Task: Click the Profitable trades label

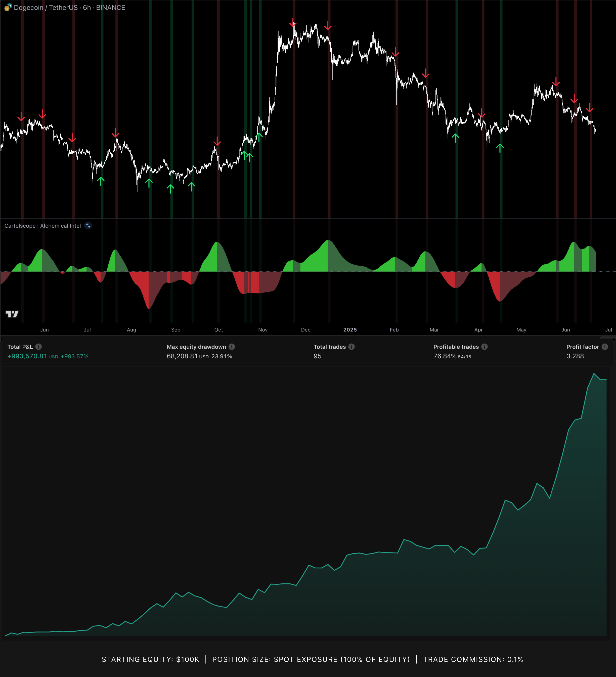Action: (456, 347)
